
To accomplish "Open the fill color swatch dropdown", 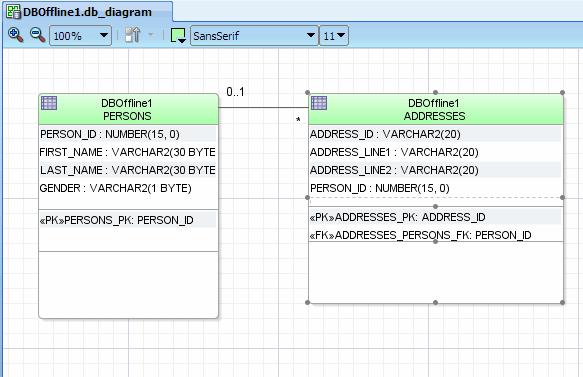I will [x=178, y=36].
